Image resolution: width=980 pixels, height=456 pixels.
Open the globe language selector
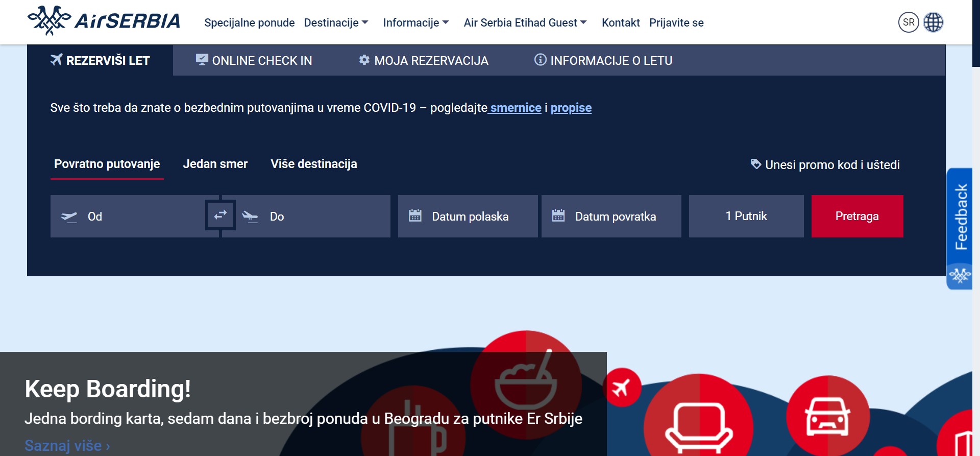[x=933, y=22]
